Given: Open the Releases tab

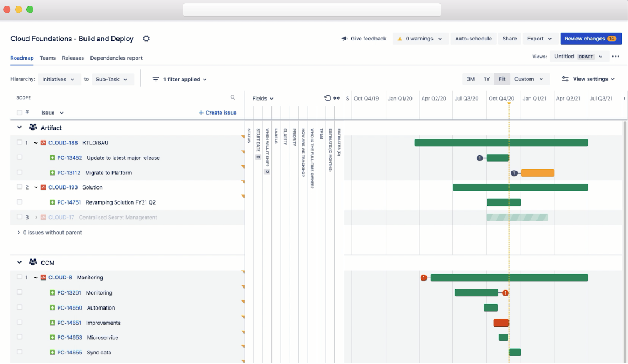Looking at the screenshot, I should (73, 58).
